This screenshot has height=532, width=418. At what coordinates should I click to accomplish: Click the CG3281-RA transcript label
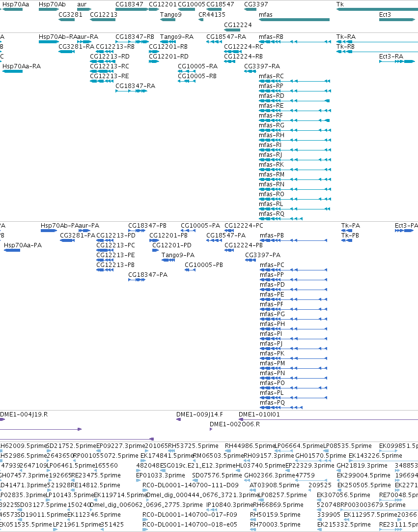76,47
